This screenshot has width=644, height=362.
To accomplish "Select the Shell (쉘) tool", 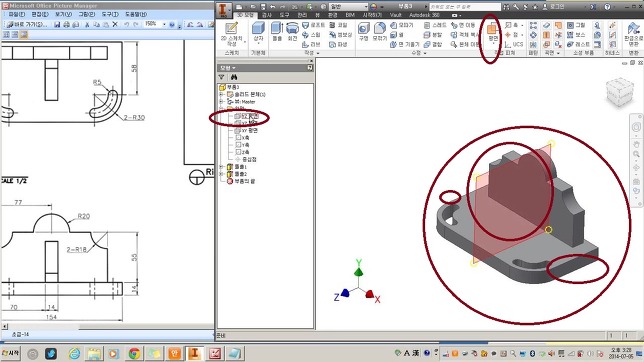I will pos(397,35).
